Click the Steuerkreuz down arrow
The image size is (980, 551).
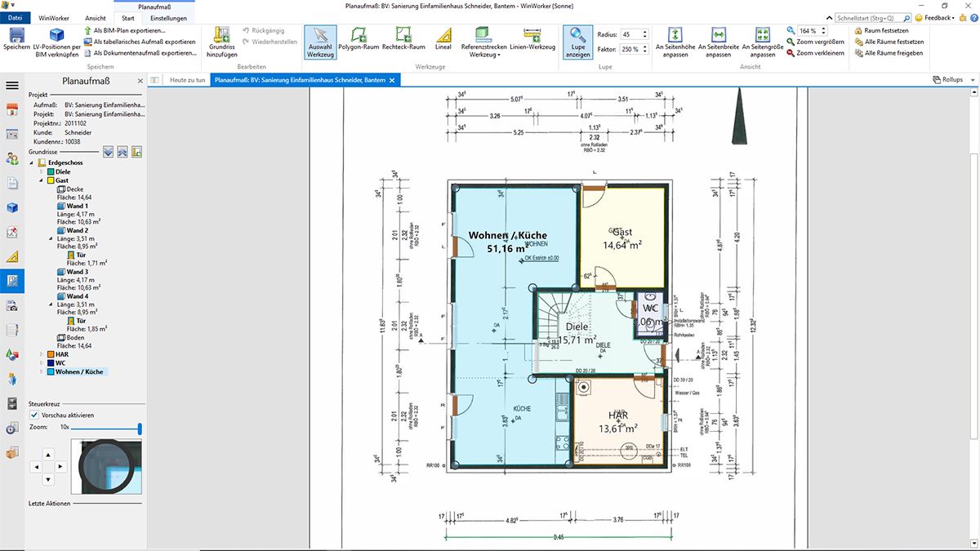point(47,479)
